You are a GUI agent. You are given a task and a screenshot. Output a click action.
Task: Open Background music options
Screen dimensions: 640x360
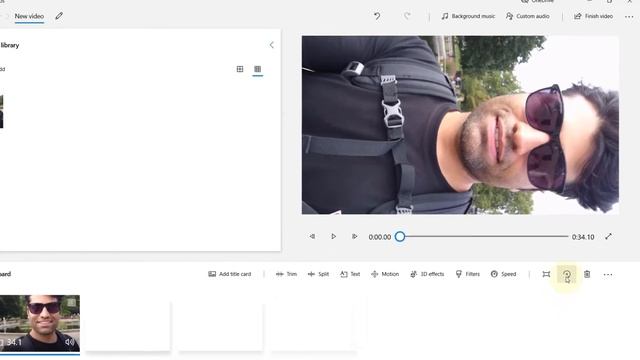468,16
